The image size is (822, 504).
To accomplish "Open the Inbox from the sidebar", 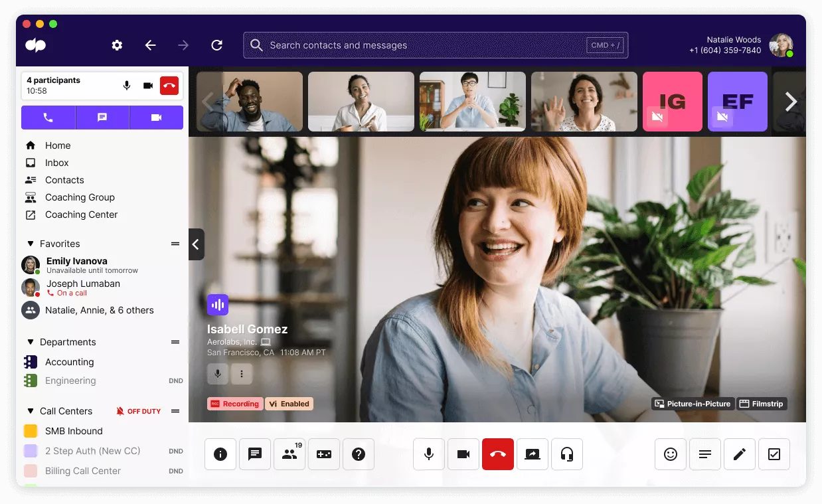I will [x=56, y=163].
